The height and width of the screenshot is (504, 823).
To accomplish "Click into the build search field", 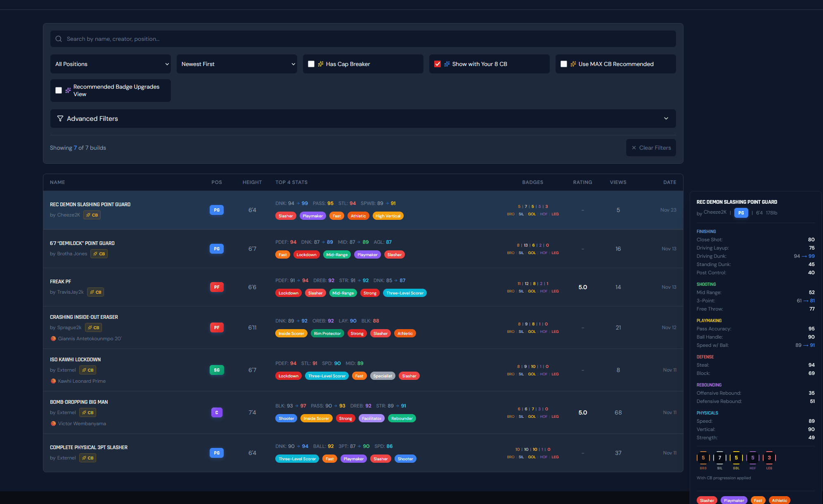I will pyautogui.click(x=363, y=39).
